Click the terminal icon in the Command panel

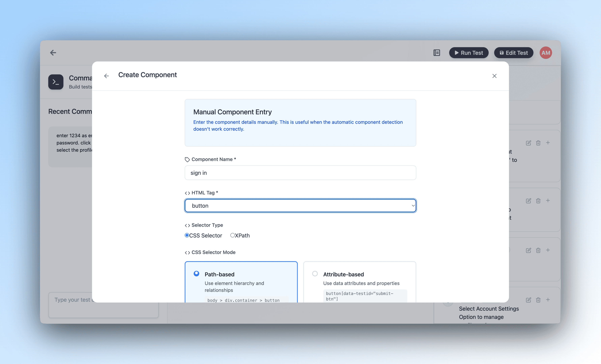click(x=56, y=82)
